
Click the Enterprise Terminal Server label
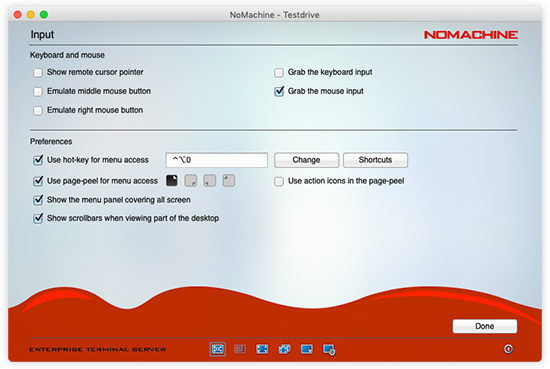point(98,349)
